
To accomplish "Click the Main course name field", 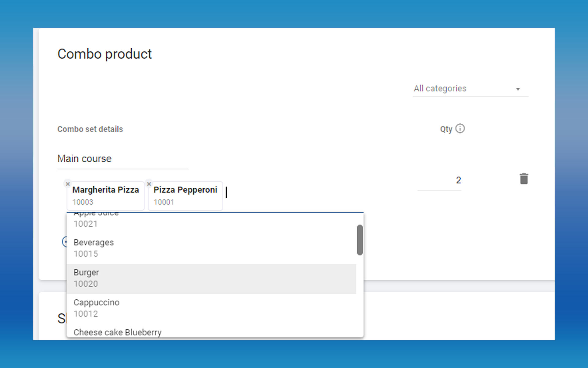I will (123, 159).
